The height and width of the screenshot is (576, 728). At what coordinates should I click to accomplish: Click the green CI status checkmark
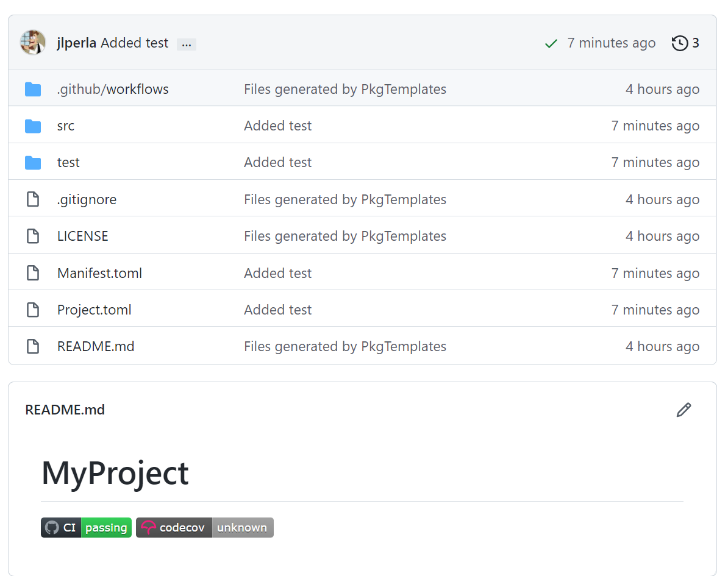point(551,43)
